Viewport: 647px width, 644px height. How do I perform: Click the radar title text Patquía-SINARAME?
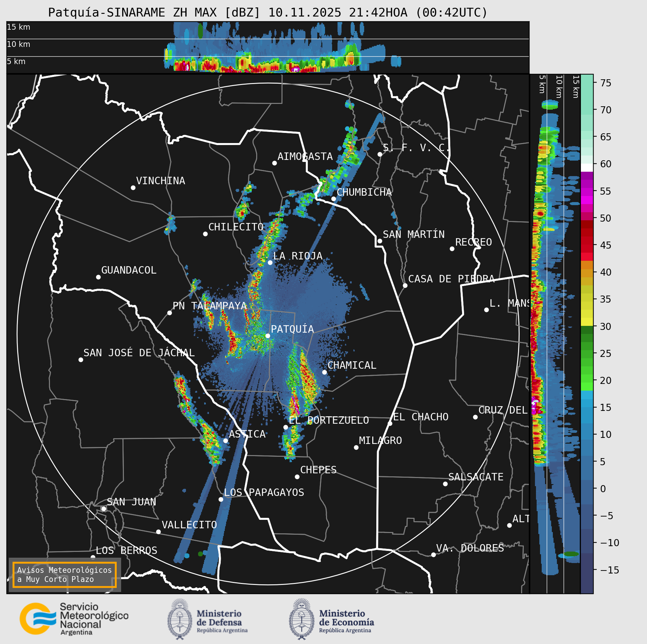pos(106,12)
